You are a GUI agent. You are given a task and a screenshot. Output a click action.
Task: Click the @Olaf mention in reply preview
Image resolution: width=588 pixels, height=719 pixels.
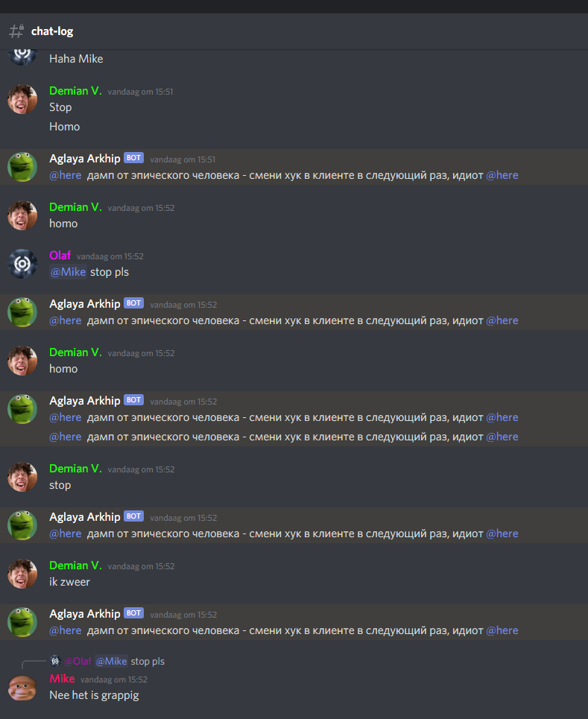click(x=78, y=661)
